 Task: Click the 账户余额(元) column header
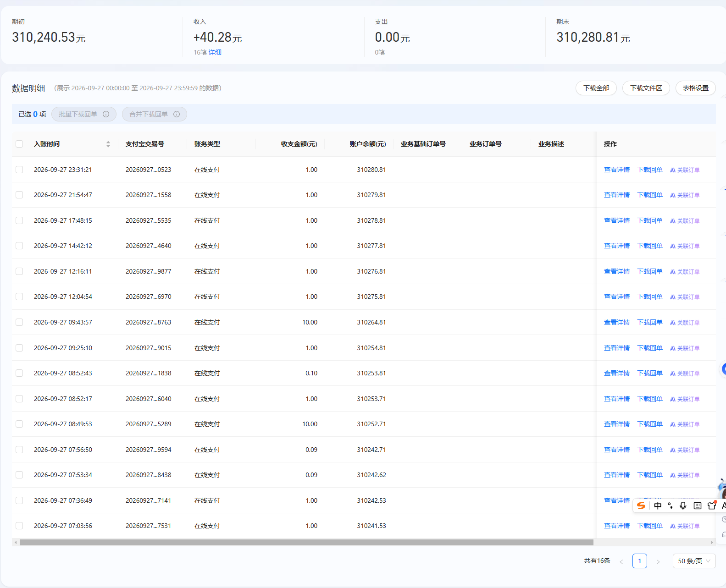(x=367, y=144)
